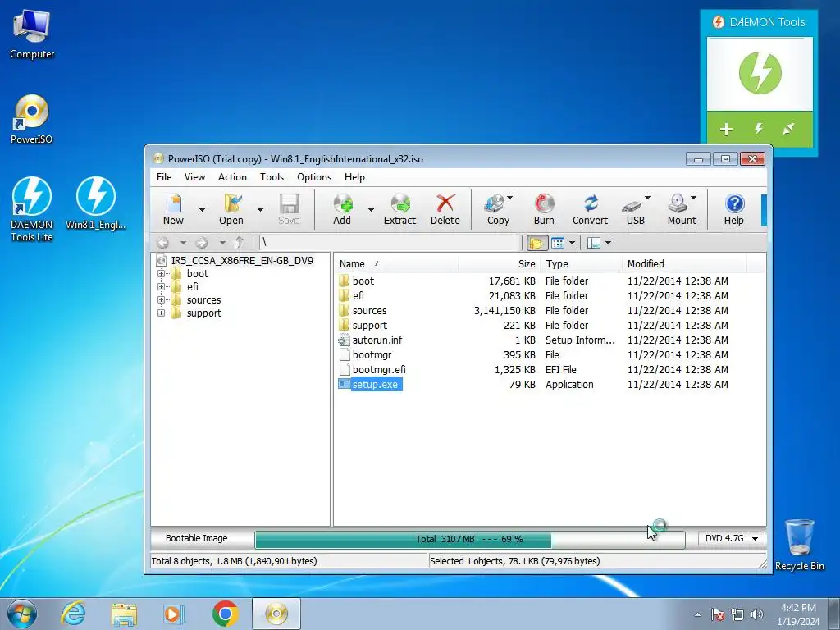Click the Windows Start button
Screen dimensions: 840x630
click(22, 614)
